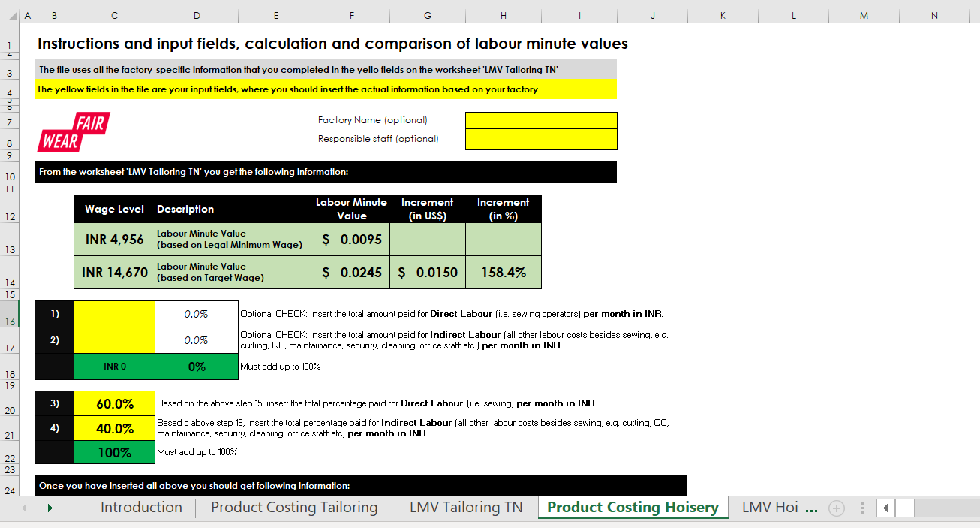Click the active Product Costing Hoisery tab

pos(633,508)
